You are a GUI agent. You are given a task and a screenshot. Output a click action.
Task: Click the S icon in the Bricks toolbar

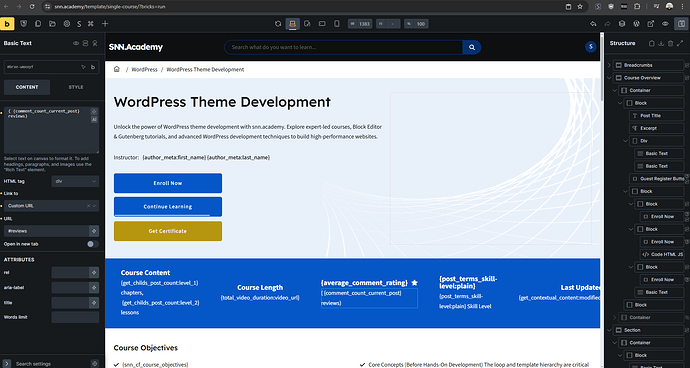pos(79,24)
